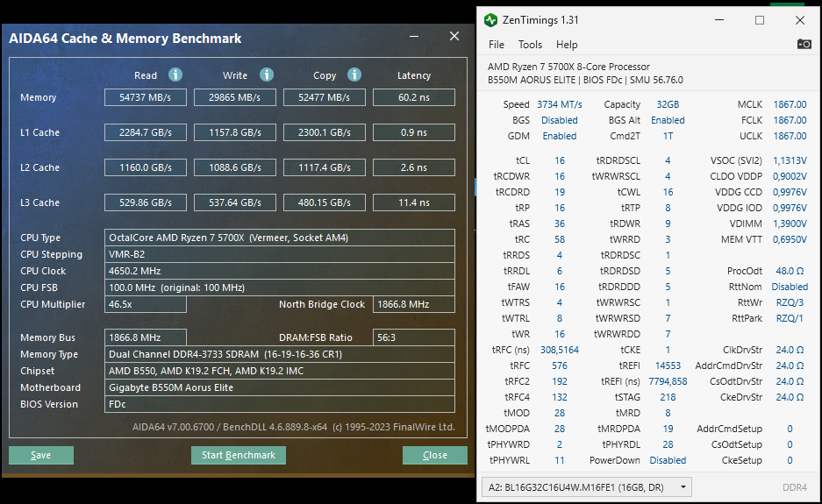Click the DRAM:FSB Ratio 56:3 field
The height and width of the screenshot is (504, 822).
[x=413, y=338]
